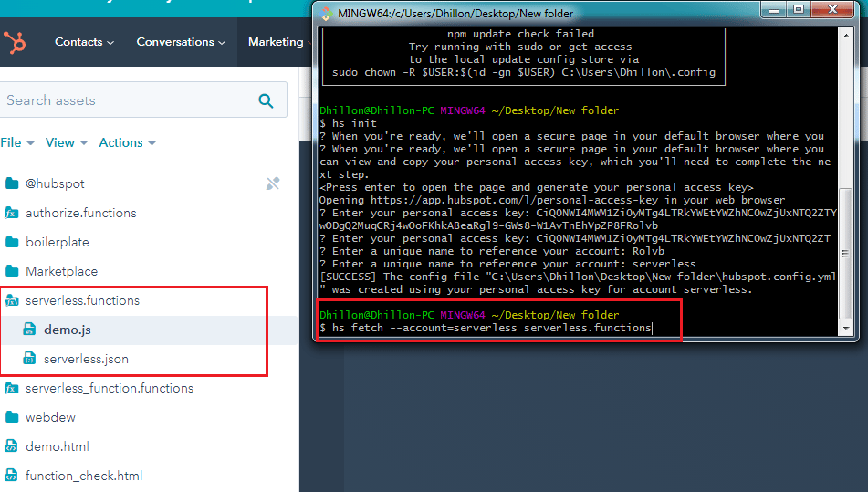Click the fx icon of authorize.functions
The image size is (868, 492).
point(12,213)
